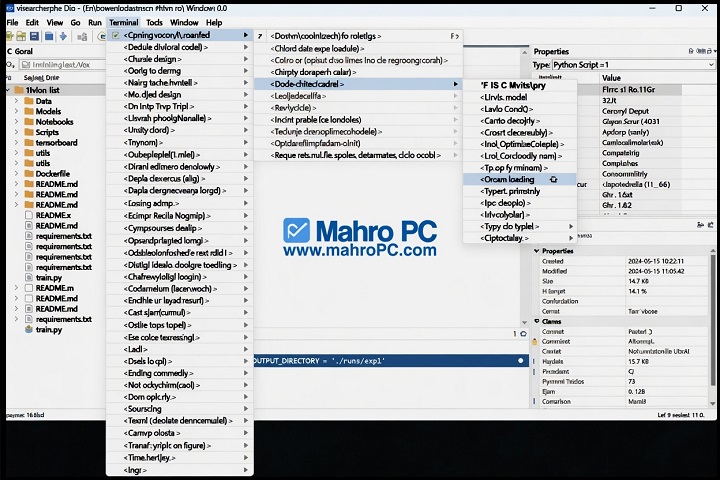Image resolution: width=720 pixels, height=480 pixels.
Task: Open the Window menu
Action: tap(184, 23)
